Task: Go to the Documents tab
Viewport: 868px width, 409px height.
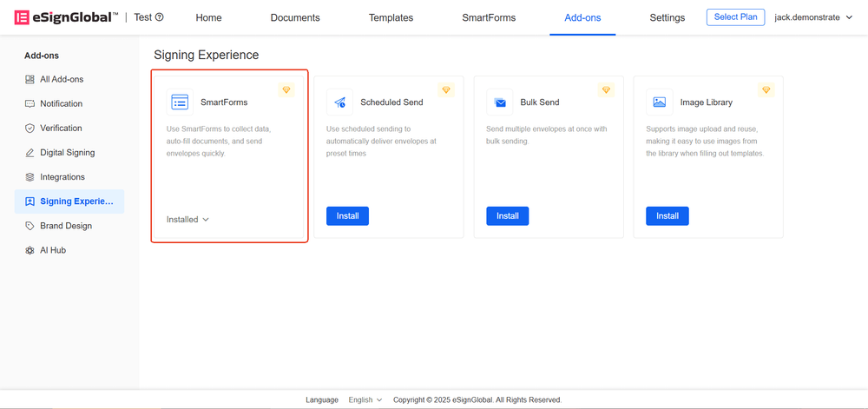Action: pyautogui.click(x=295, y=17)
